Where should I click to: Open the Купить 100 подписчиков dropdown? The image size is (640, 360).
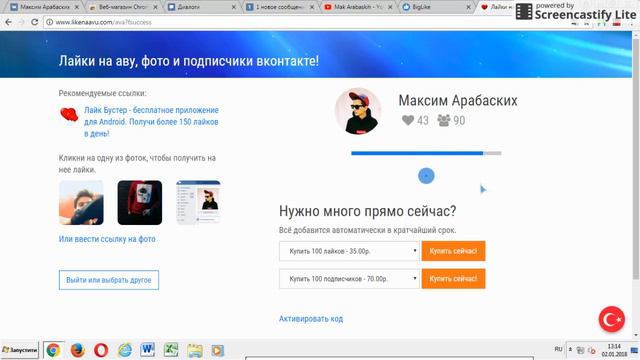[x=349, y=279]
